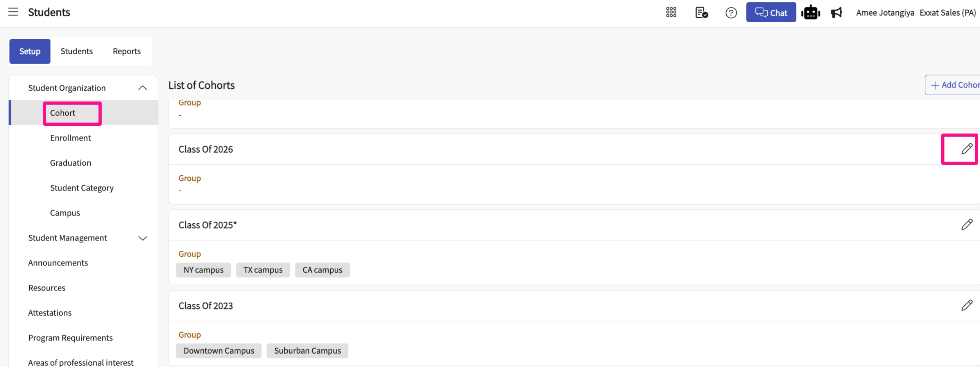Collapse the Student Organization section

[143, 88]
